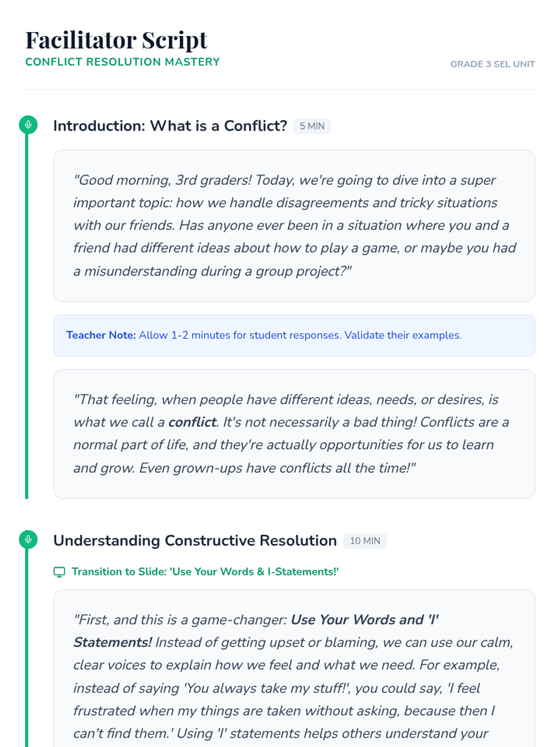Select the 5 MIN duration badge
560x747 pixels.
(312, 126)
